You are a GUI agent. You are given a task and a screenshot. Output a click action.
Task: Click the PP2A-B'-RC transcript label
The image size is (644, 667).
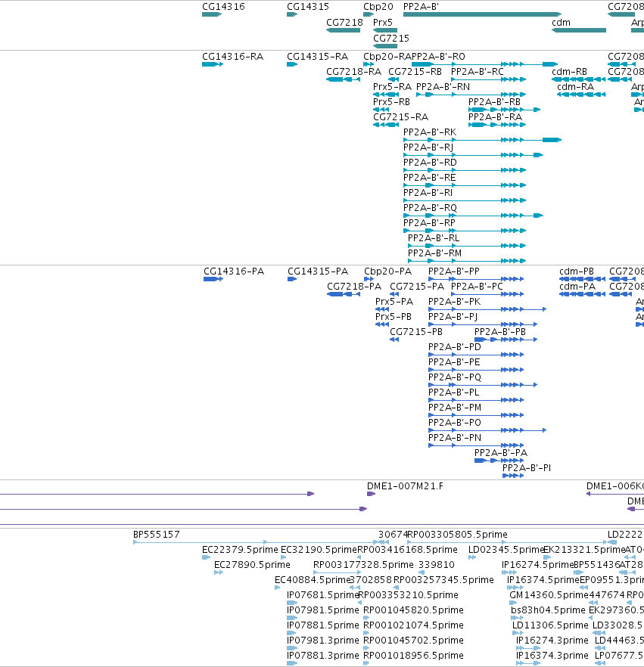[478, 71]
